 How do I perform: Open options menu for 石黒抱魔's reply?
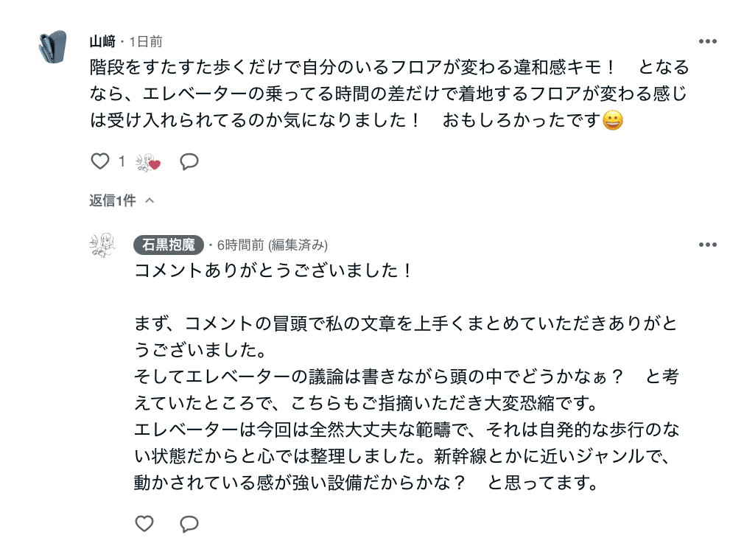coord(708,245)
